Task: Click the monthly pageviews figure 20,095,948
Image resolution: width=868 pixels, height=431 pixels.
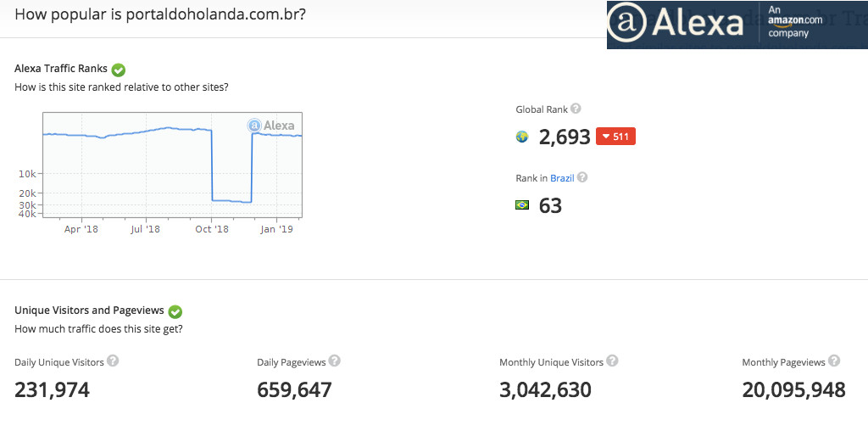Action: (793, 390)
